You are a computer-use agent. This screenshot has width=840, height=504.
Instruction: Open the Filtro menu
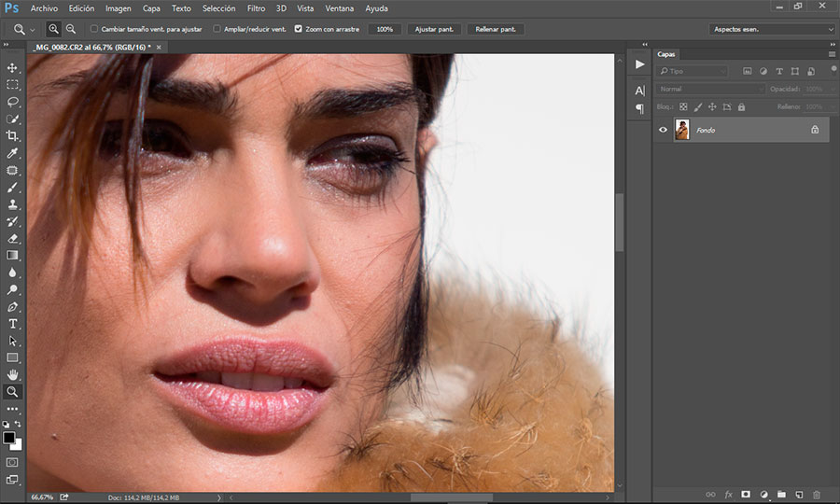pyautogui.click(x=256, y=8)
